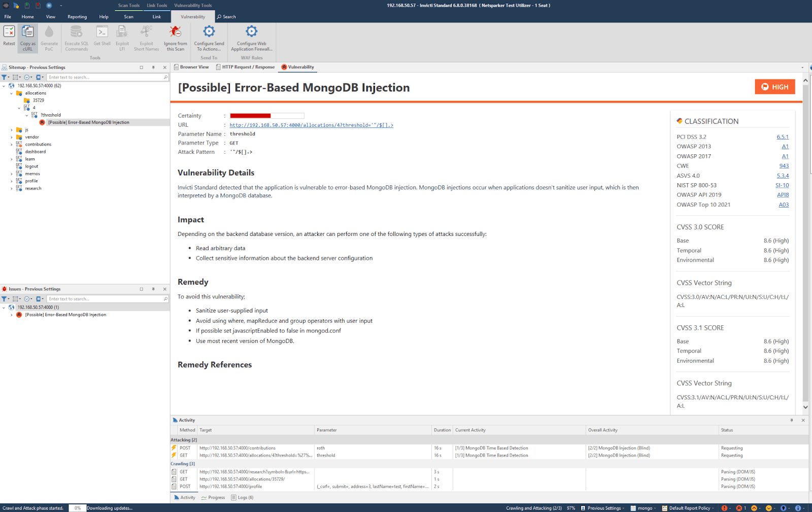
Task: Expand the contributions node in Sitemap
Action: (x=11, y=144)
